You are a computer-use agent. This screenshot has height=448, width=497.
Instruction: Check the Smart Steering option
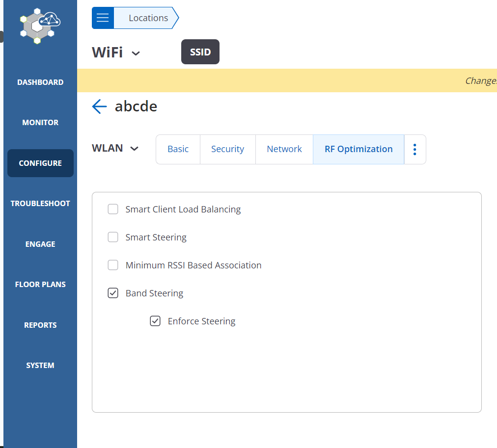coord(113,237)
